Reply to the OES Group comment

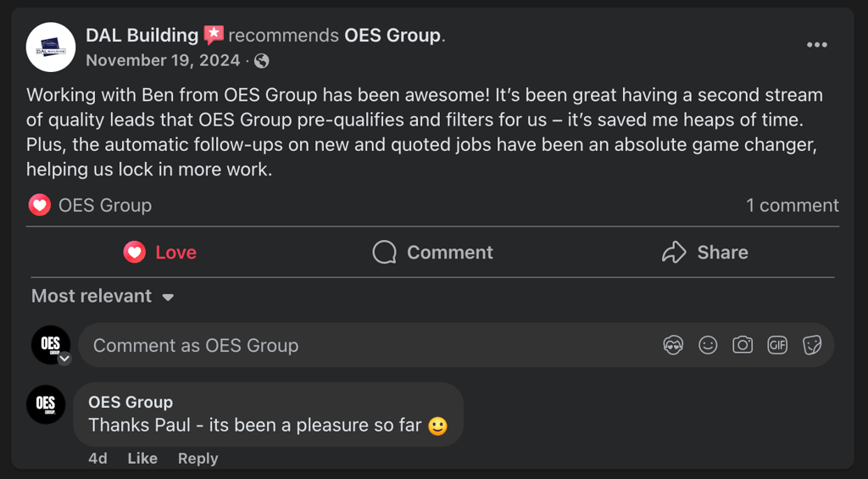198,459
